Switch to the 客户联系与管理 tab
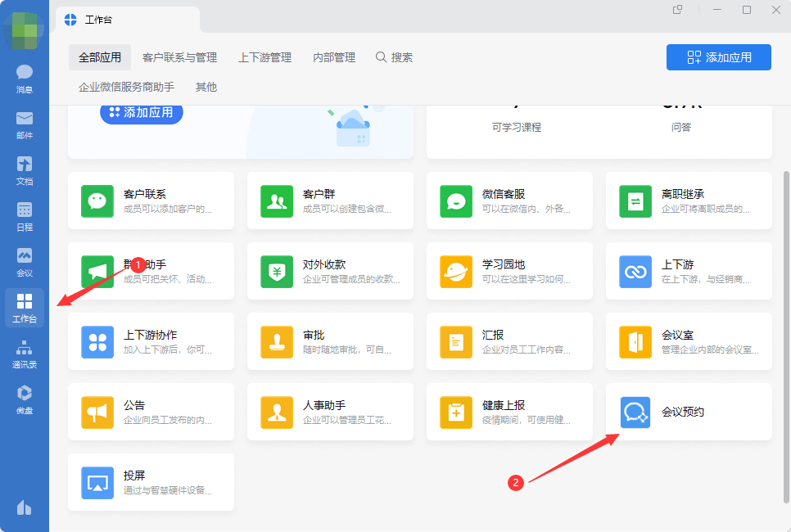Screen dimensions: 791x532 click(179, 57)
